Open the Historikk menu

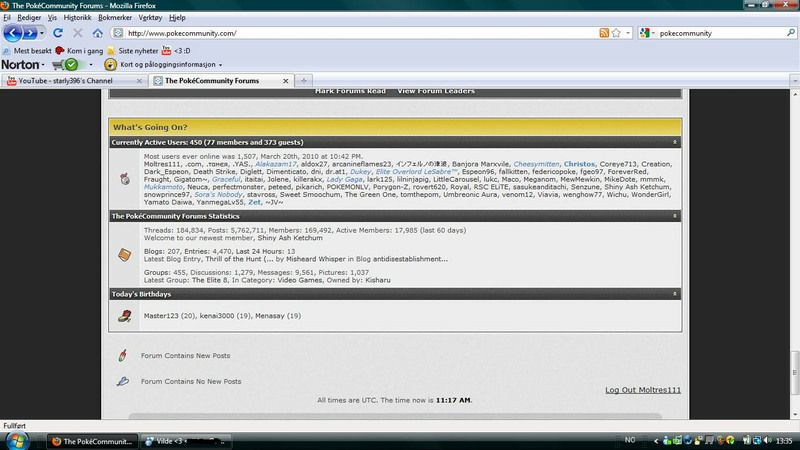coord(77,17)
